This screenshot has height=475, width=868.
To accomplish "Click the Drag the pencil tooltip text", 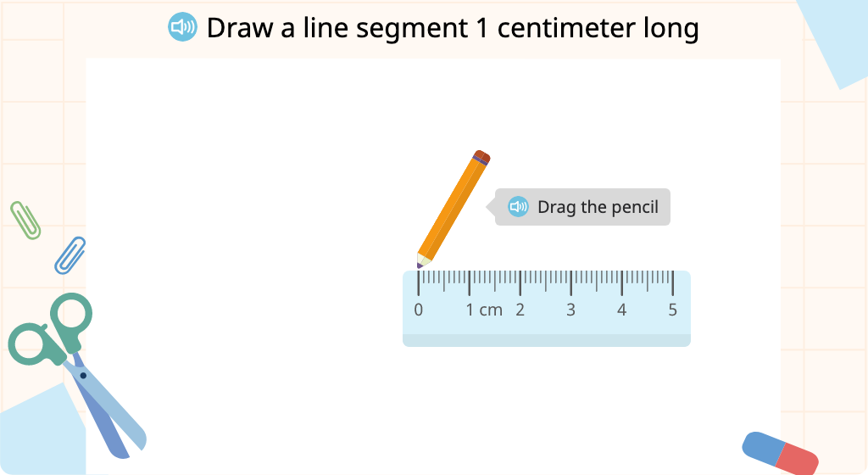I will coord(598,207).
